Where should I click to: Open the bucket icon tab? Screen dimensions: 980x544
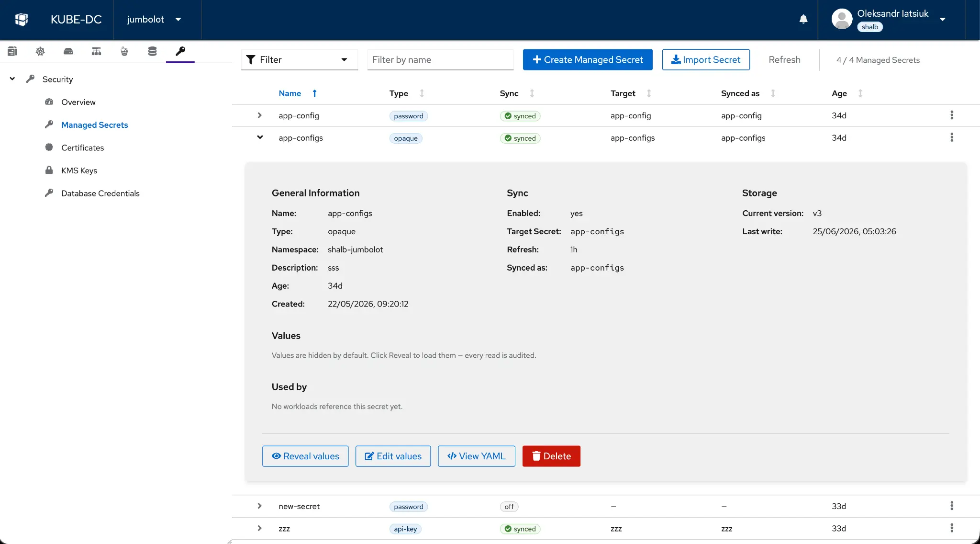[124, 51]
